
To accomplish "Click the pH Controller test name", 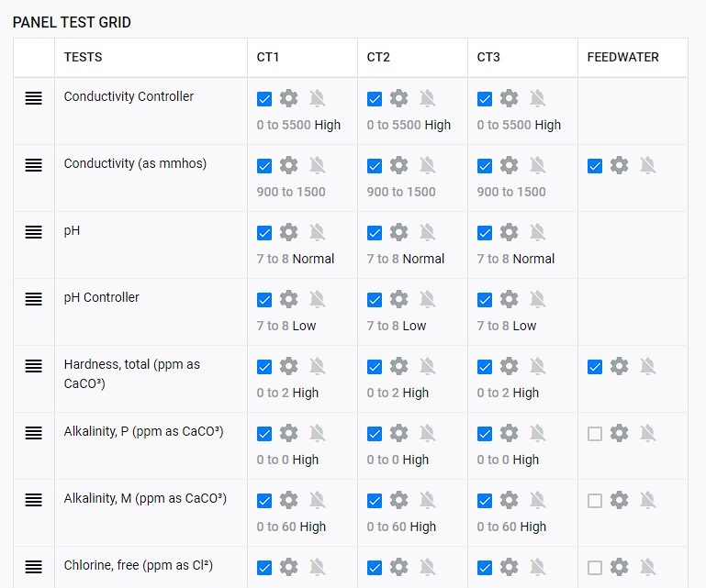I will tap(101, 298).
